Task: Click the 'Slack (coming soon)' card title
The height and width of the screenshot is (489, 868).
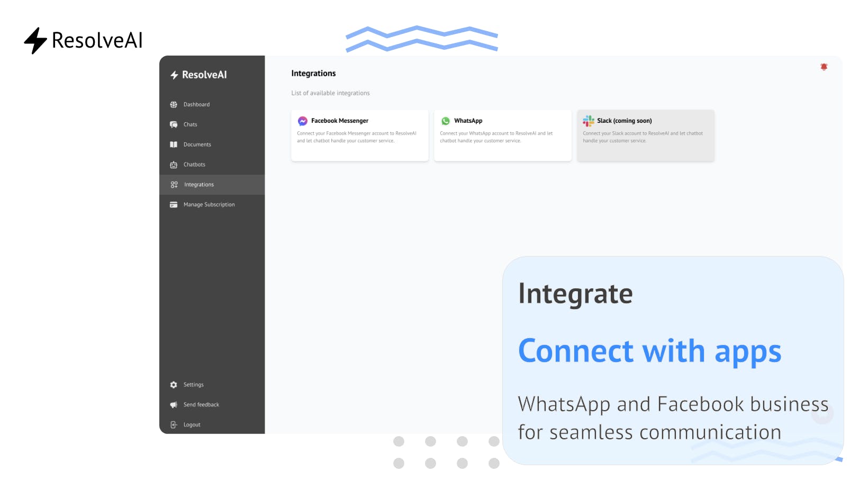Action: [625, 121]
